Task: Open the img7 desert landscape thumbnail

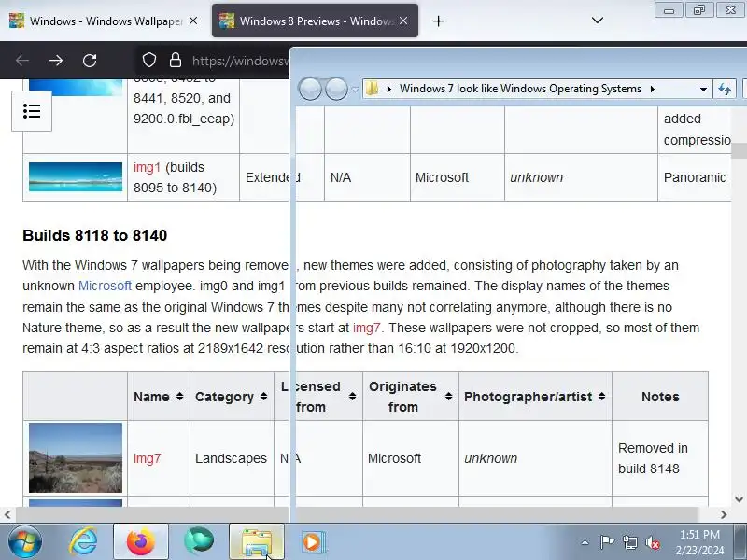Action: click(x=76, y=457)
